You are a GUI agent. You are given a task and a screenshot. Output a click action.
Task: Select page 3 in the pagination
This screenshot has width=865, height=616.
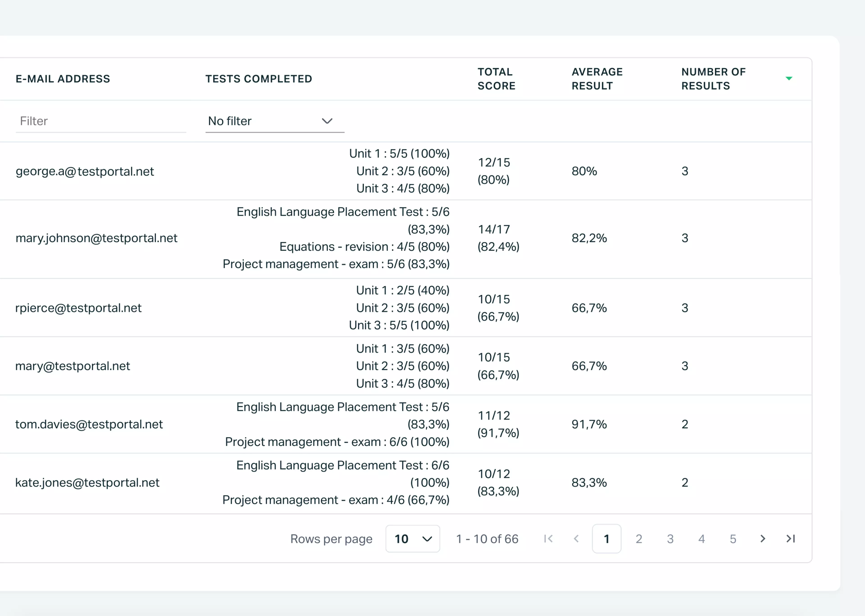(670, 539)
